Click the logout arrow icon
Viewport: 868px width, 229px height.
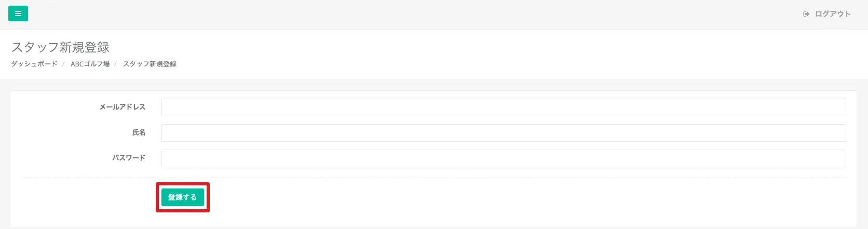[x=806, y=14]
